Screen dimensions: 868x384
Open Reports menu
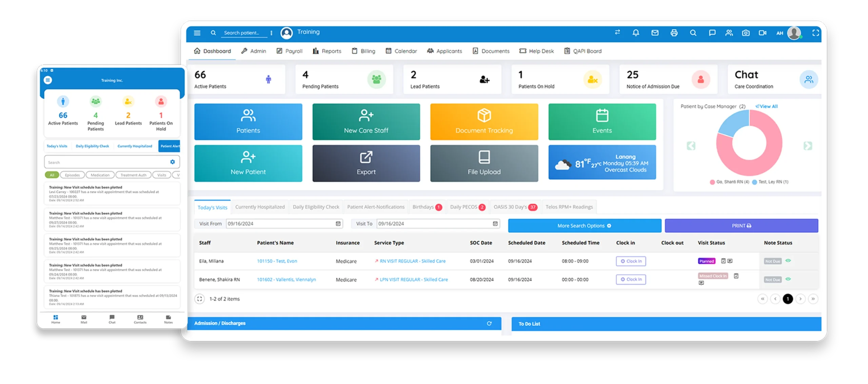pos(327,51)
